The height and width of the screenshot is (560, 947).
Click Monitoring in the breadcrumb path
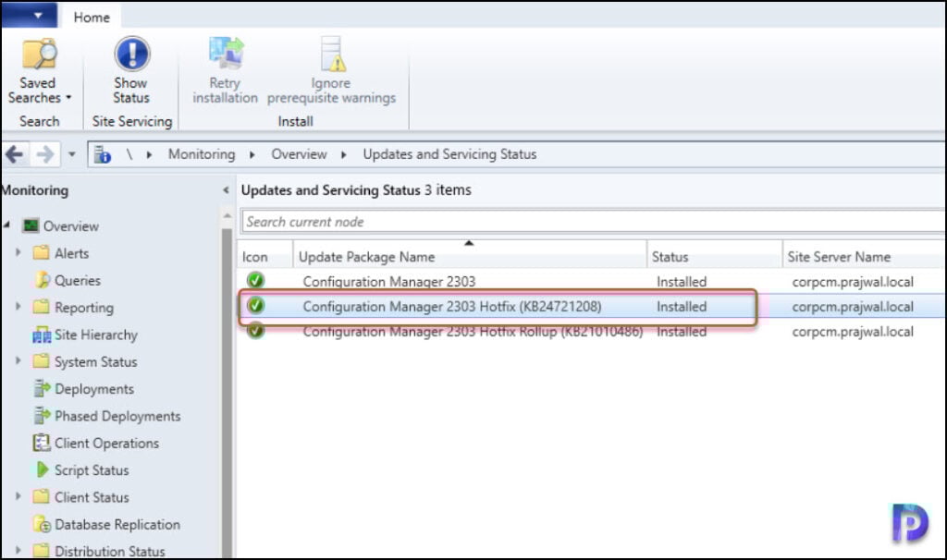click(x=202, y=154)
